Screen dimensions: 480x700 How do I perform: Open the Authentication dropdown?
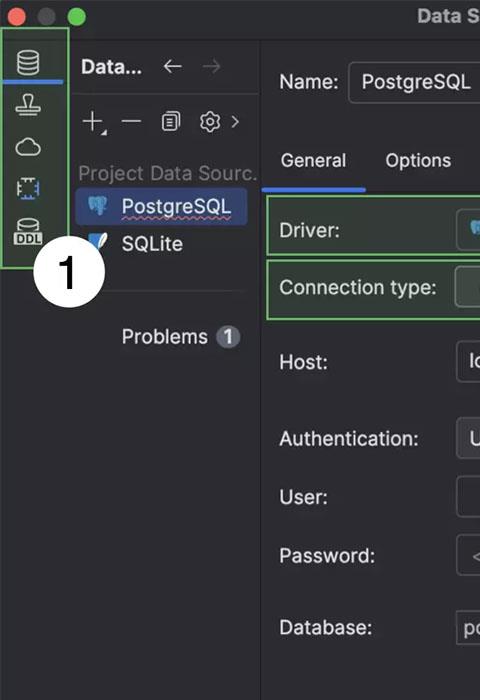(468, 438)
